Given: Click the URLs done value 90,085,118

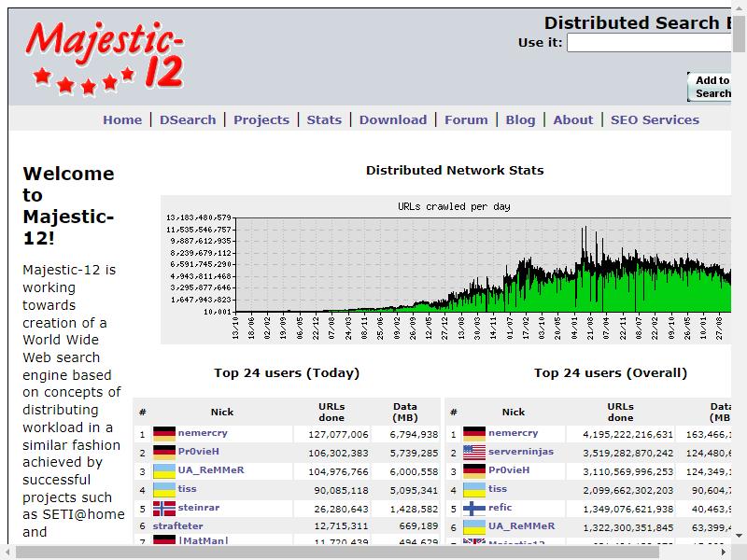Looking at the screenshot, I should pos(341,491).
